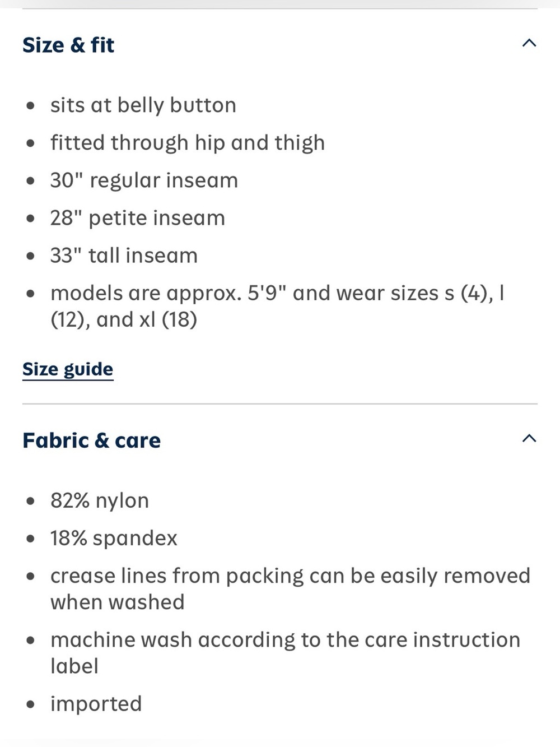Click the bullet before imported
This screenshot has width=560, height=747.
tap(31, 704)
